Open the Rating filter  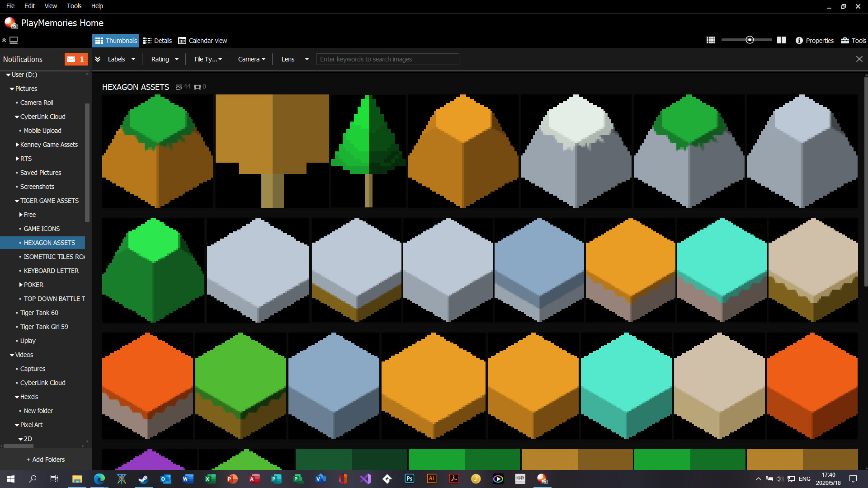[x=164, y=59]
